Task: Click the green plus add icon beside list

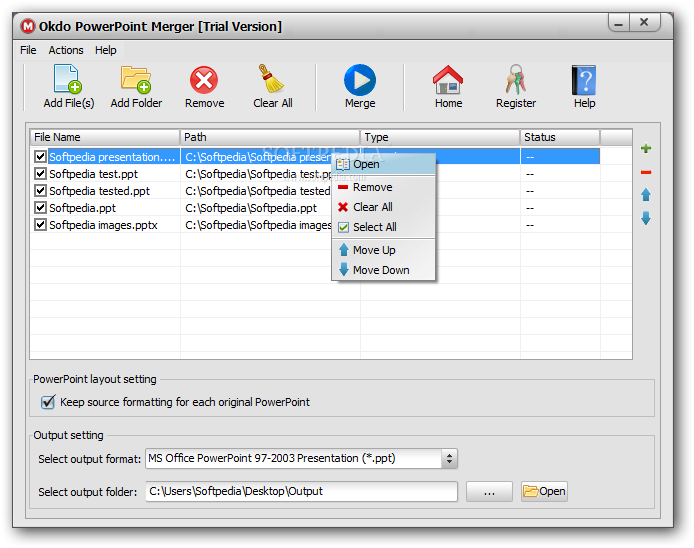Action: pyautogui.click(x=646, y=148)
